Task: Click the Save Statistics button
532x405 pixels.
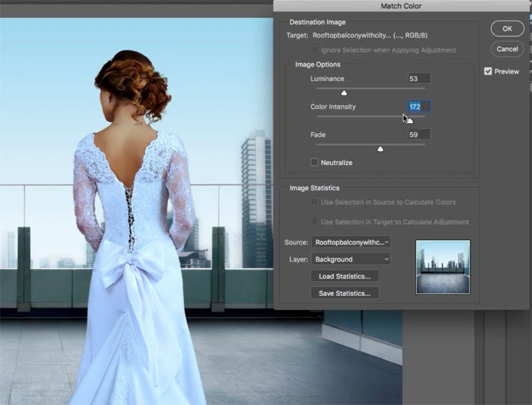Action: [x=344, y=293]
